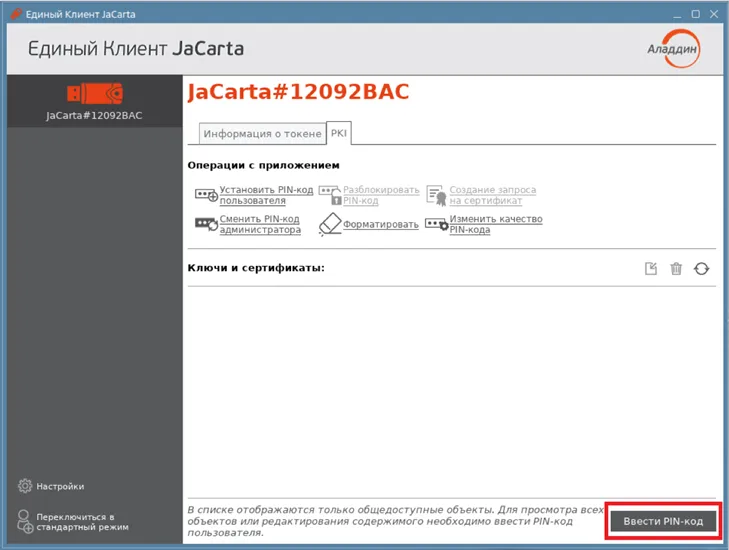Screen dimensions: 729x550
Task: Click the Аладдин logo
Action: point(673,49)
